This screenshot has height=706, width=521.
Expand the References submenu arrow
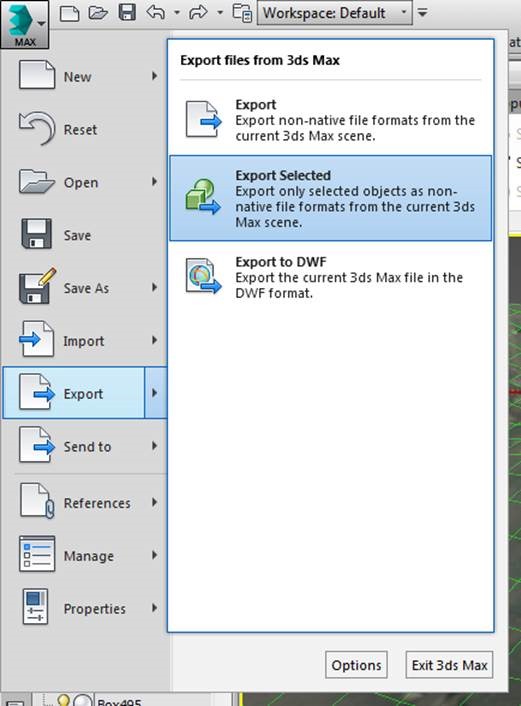click(x=154, y=502)
